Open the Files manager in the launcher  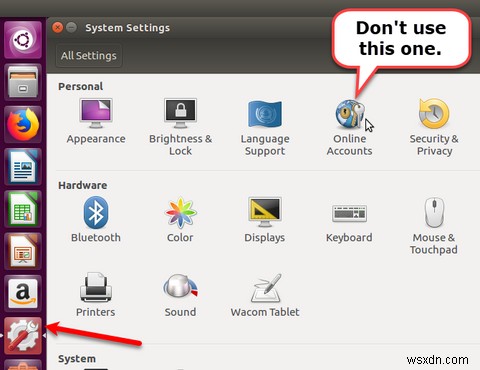point(23,82)
